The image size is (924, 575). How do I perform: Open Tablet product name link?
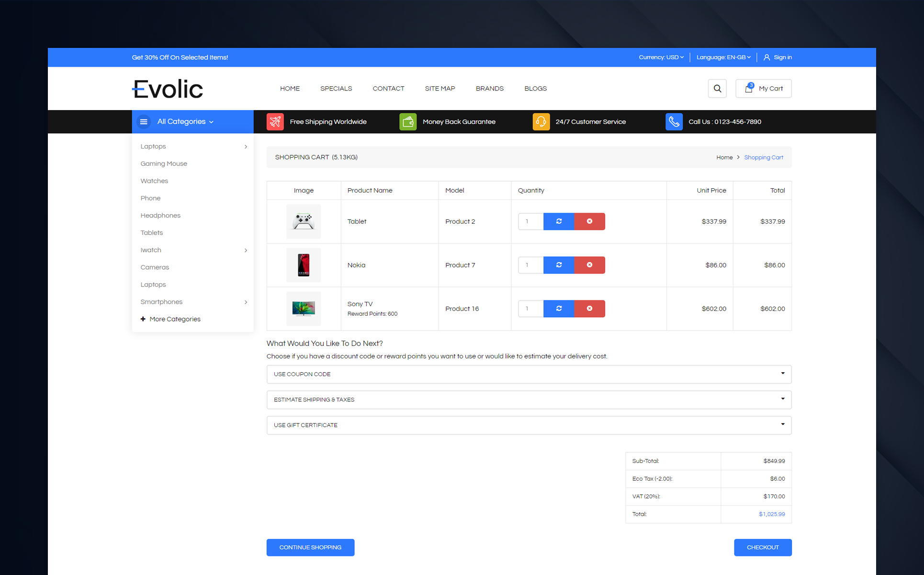coord(357,221)
